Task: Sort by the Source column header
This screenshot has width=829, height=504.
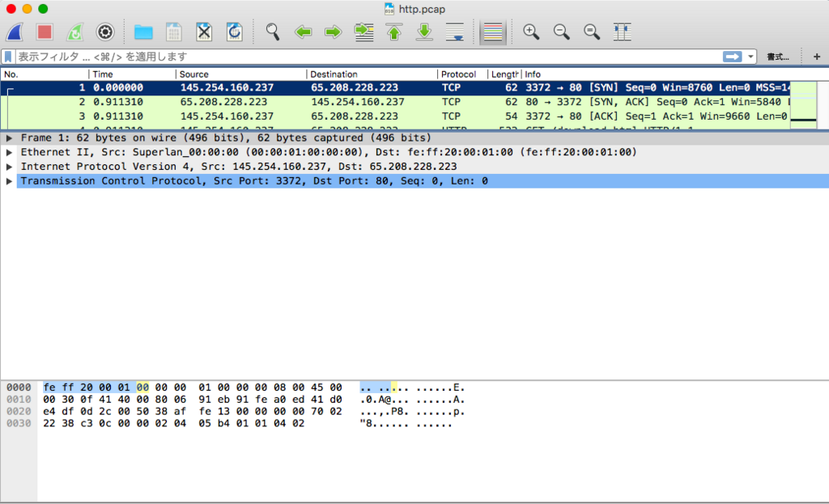Action: point(241,74)
